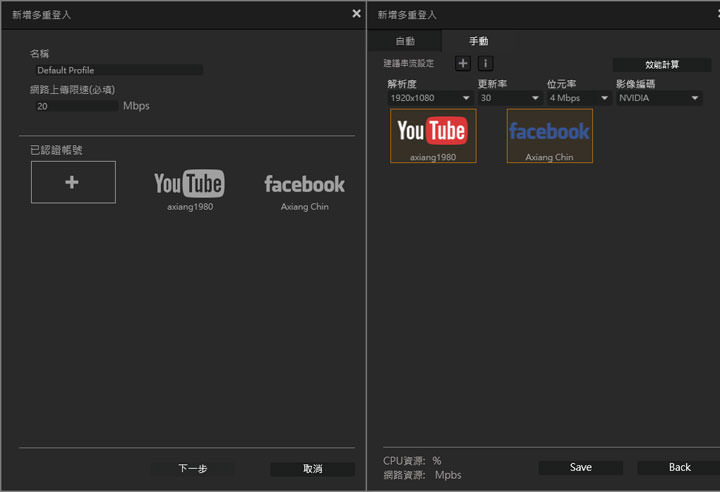Open the 更新率 30 dropdown

click(509, 98)
